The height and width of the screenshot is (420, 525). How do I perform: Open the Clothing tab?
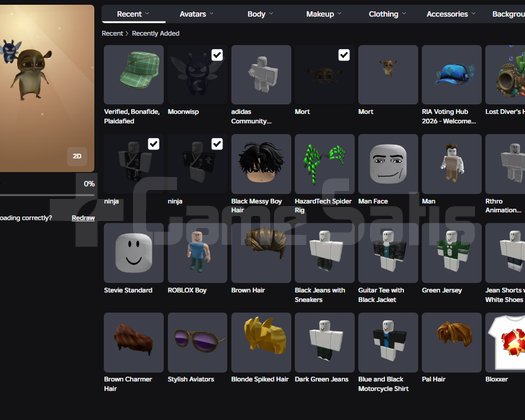[383, 14]
